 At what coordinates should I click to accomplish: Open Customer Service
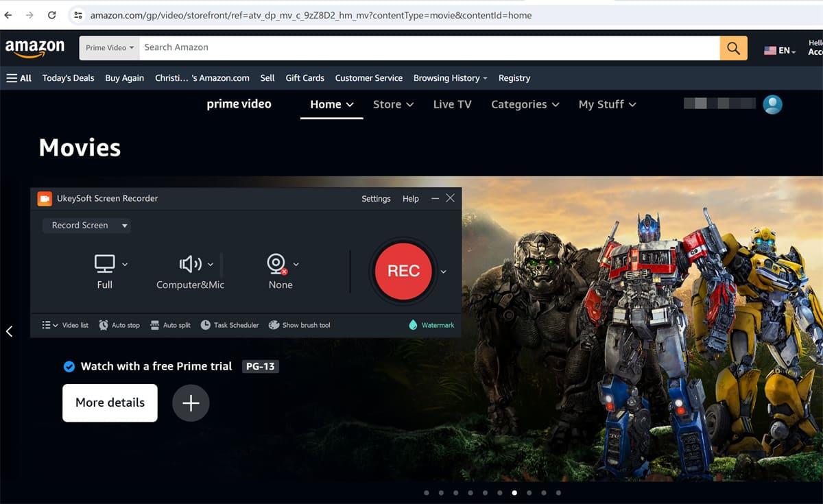[x=369, y=78]
